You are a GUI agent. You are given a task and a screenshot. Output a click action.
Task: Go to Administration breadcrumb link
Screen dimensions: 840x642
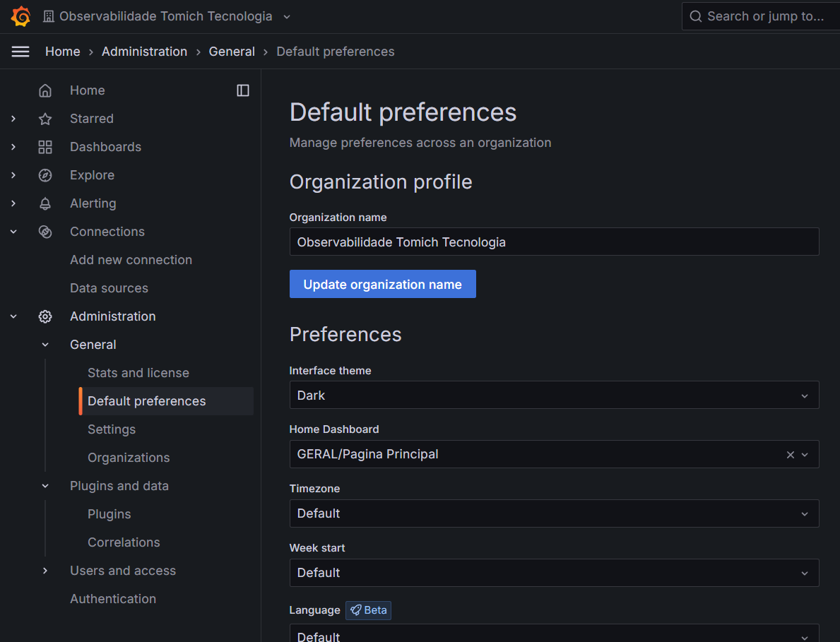pyautogui.click(x=145, y=52)
